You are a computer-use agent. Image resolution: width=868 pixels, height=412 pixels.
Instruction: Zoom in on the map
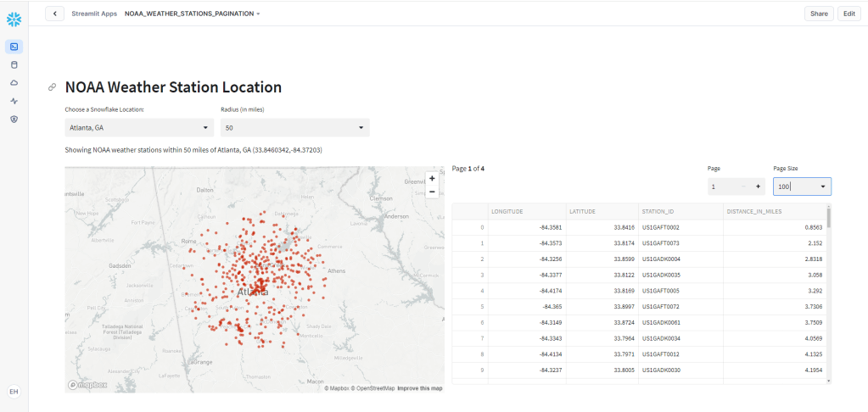(432, 179)
